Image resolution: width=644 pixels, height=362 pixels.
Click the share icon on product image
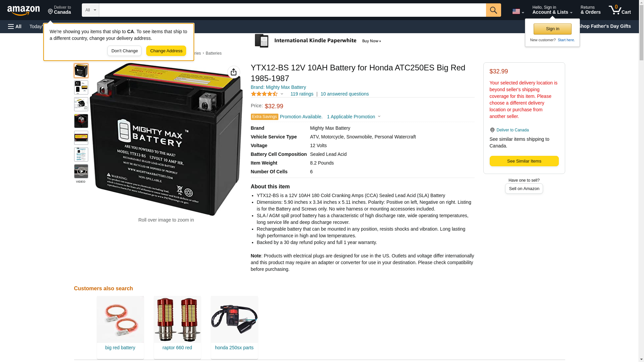coord(234,72)
